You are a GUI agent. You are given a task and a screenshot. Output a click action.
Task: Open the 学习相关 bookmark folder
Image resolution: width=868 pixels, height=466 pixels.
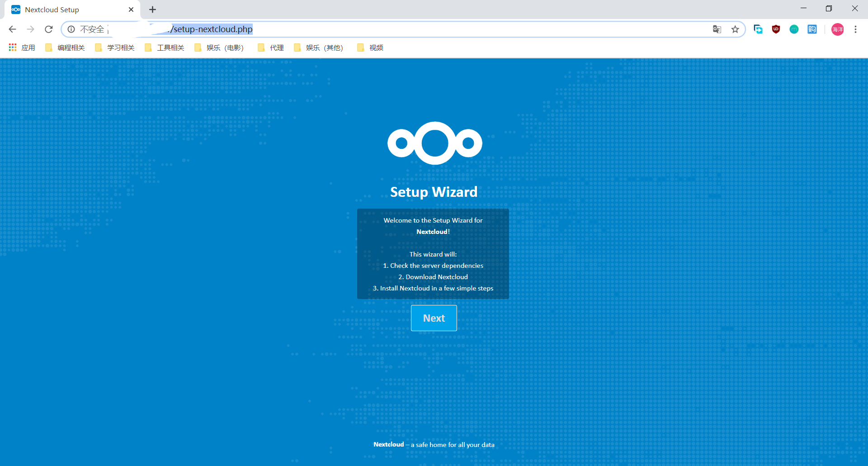[115, 48]
